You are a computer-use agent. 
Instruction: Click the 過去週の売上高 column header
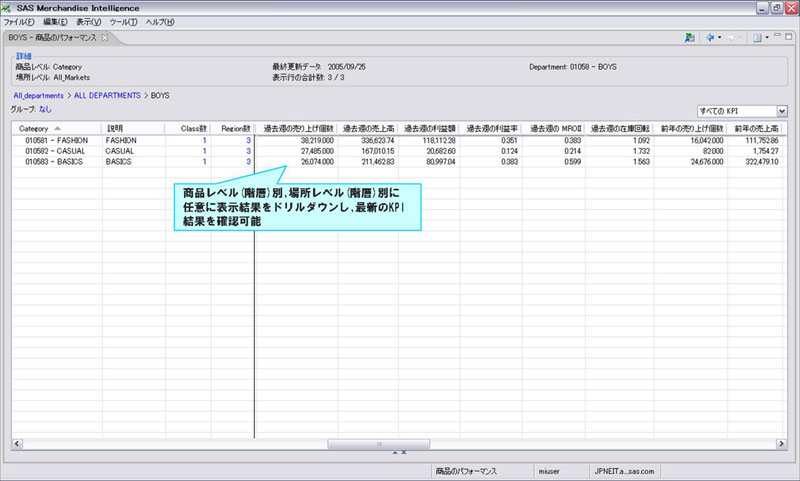(x=368, y=129)
